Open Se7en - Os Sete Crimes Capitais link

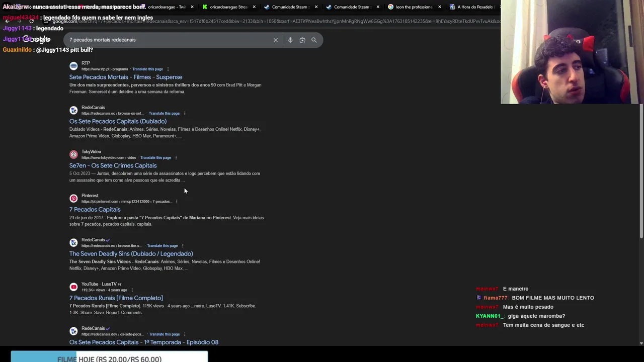pyautogui.click(x=113, y=165)
